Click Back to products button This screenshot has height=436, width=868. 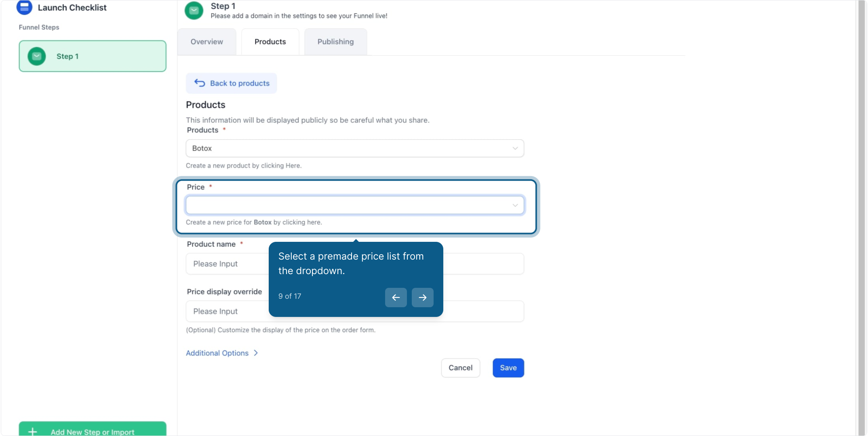(232, 83)
